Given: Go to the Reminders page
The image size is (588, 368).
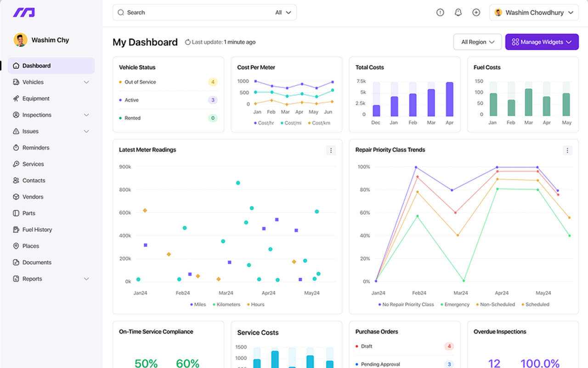Looking at the screenshot, I should pyautogui.click(x=35, y=148).
